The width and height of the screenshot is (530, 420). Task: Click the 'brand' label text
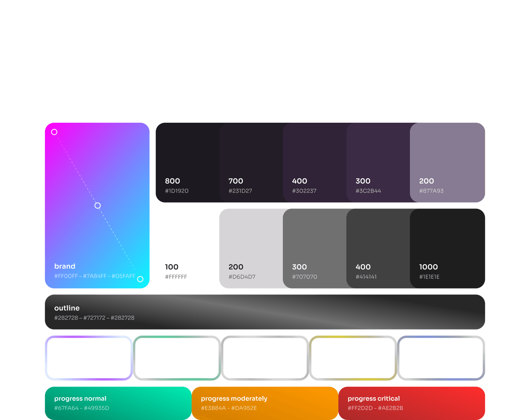click(x=65, y=266)
